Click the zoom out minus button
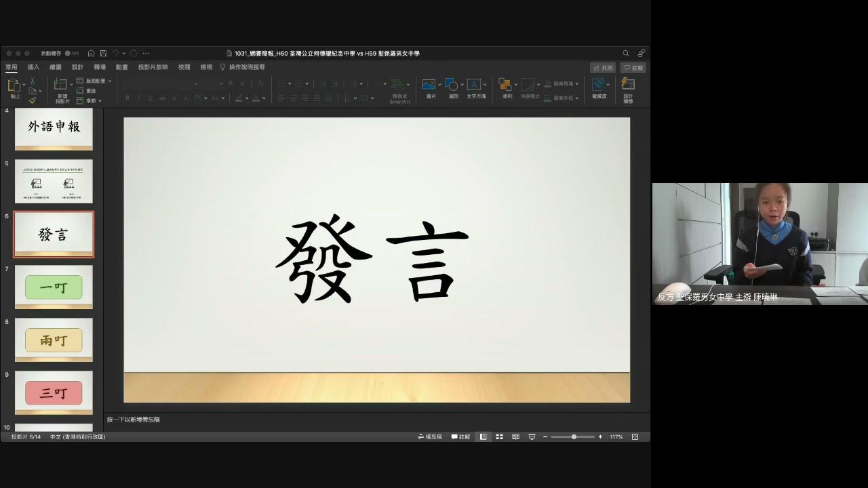Viewport: 868px width, 488px height. 545,437
